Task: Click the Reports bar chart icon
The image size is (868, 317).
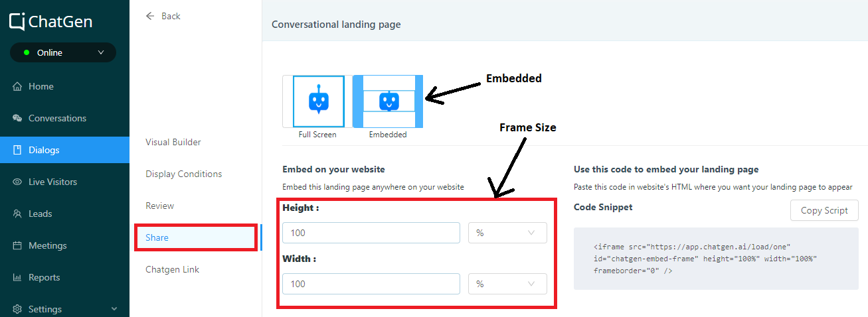Action: tap(17, 278)
